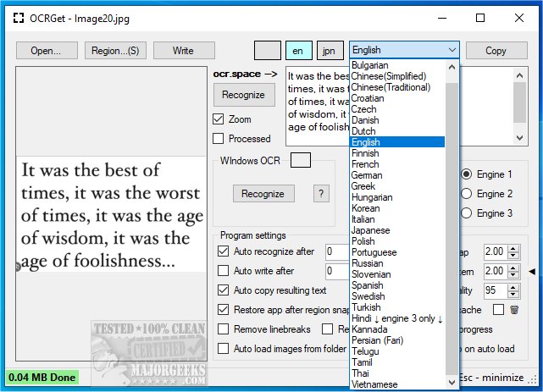Enable Remove linebreaks checkbox
Screen dimensions: 543x392
click(x=224, y=329)
